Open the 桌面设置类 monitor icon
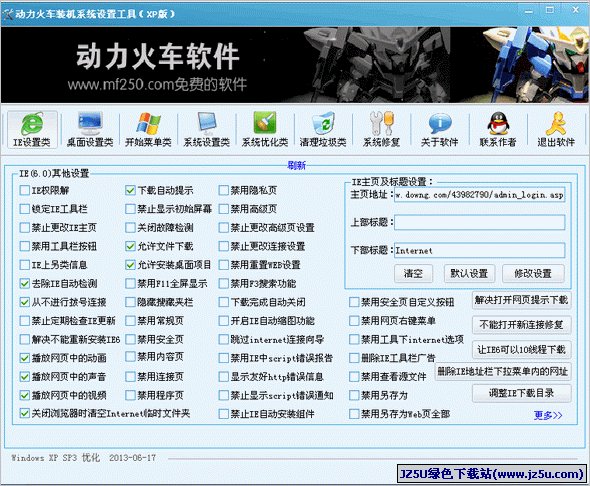The image size is (590, 486). pos(90,129)
